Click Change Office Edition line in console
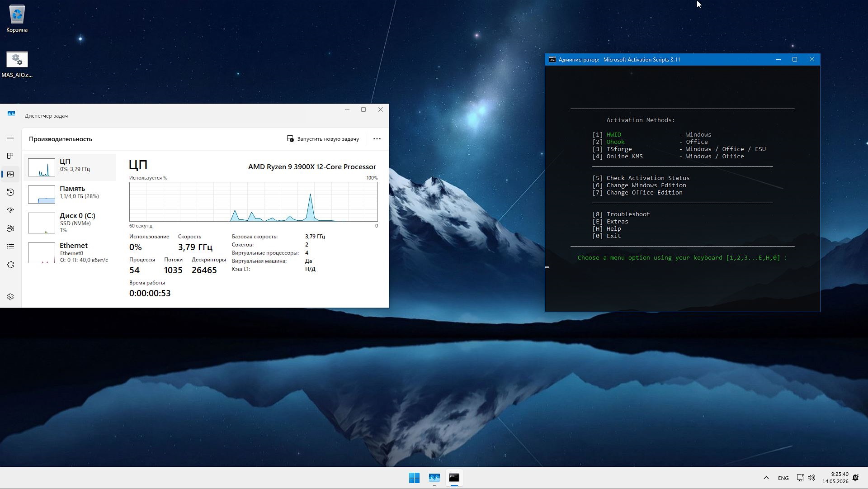Image resolution: width=868 pixels, height=489 pixels. 637,193
